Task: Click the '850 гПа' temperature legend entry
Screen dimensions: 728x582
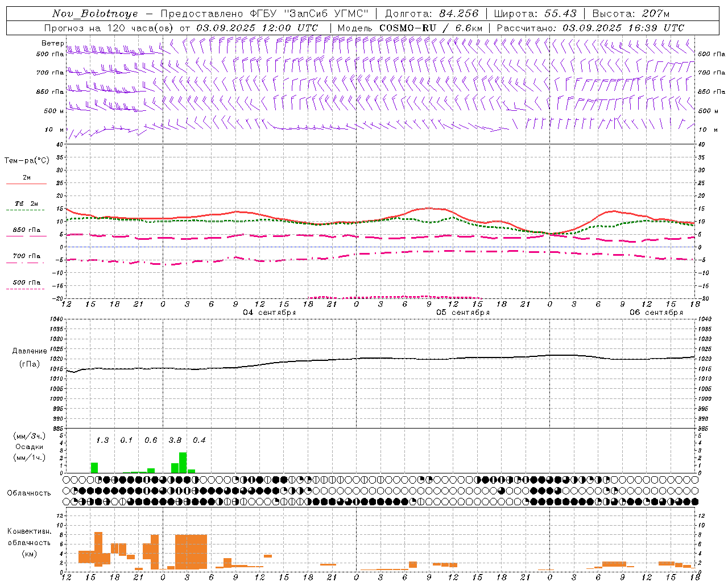Action: click(27, 230)
